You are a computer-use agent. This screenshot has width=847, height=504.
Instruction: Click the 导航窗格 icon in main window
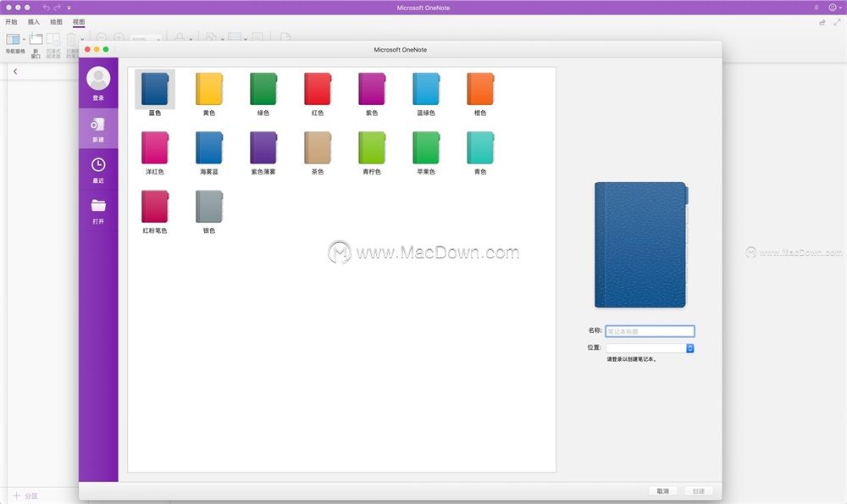13,40
